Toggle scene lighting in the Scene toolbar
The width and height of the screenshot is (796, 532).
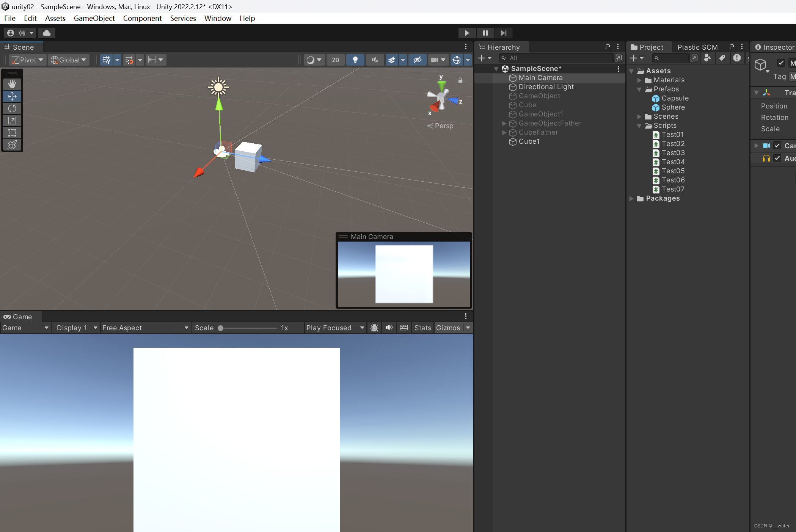355,60
